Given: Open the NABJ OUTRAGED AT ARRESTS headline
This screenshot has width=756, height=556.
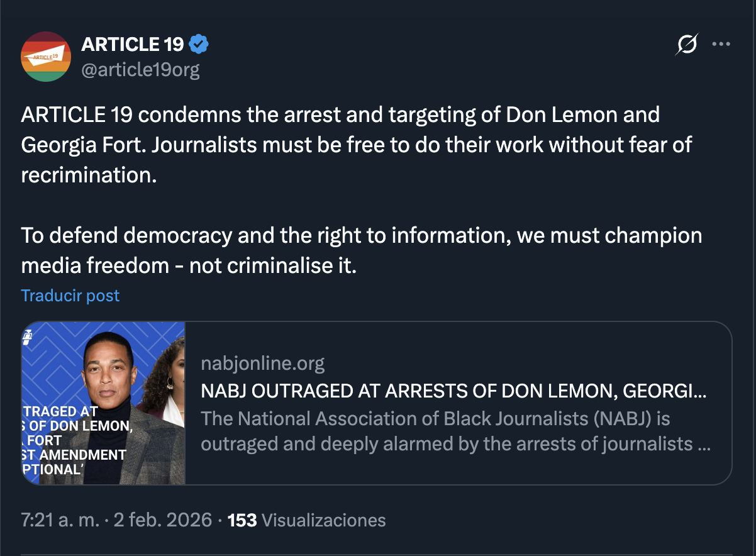Looking at the screenshot, I should tap(453, 391).
